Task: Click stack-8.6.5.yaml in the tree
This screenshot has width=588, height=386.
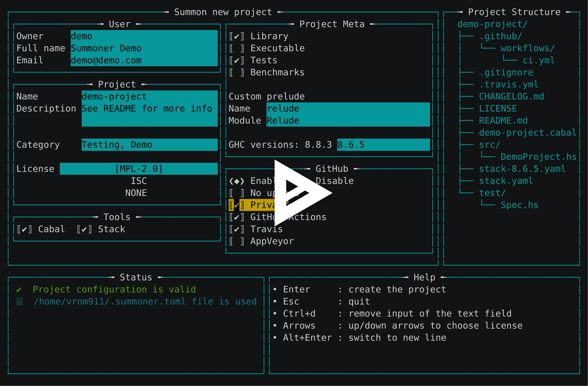Action: coord(522,169)
